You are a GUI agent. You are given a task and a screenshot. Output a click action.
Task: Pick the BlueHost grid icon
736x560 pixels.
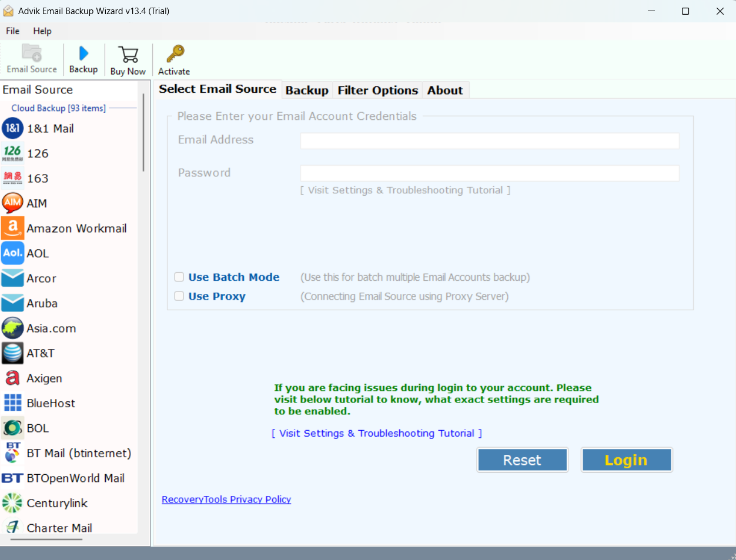(x=12, y=403)
